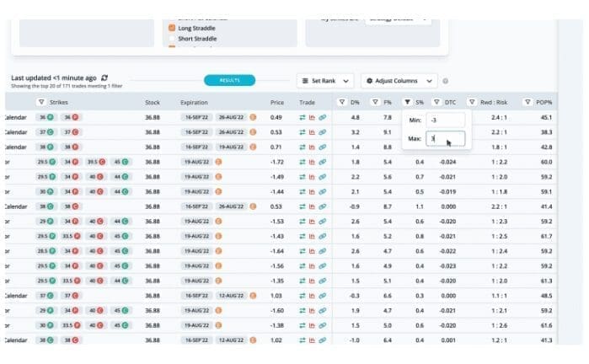Image resolution: width=589 pixels, height=364 pixels.
Task: Click the F% column filter icon
Action: pyautogui.click(x=374, y=102)
